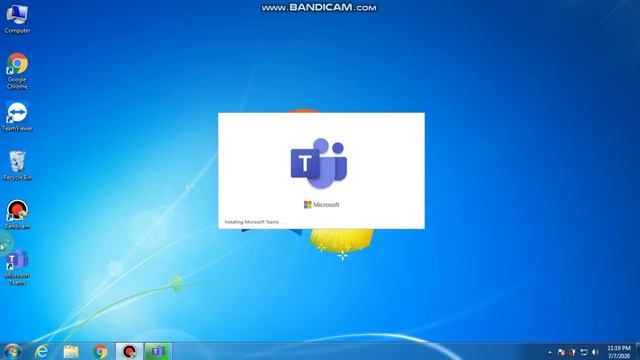The width and height of the screenshot is (640, 360).
Task: Open the taskbar clock and date
Action: (619, 352)
